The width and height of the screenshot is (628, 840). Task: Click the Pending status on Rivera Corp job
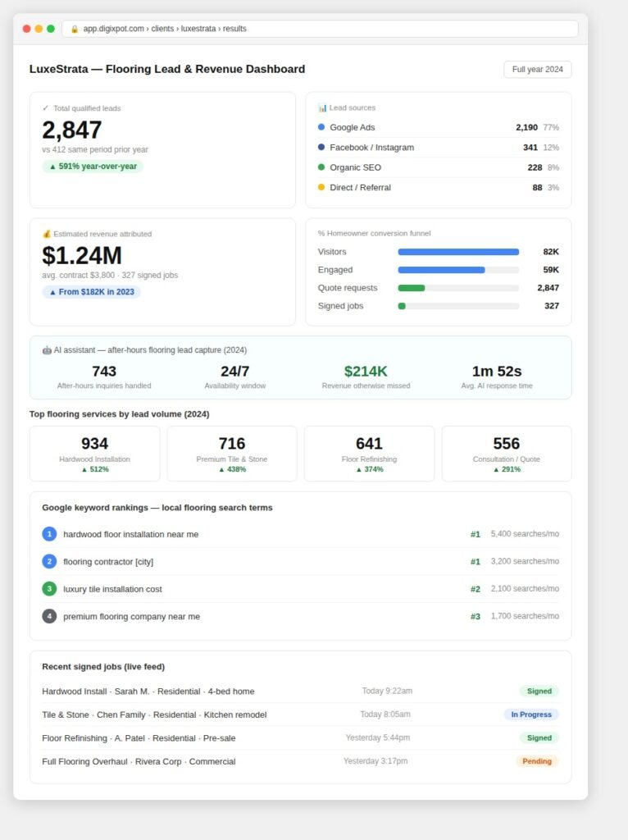(537, 760)
